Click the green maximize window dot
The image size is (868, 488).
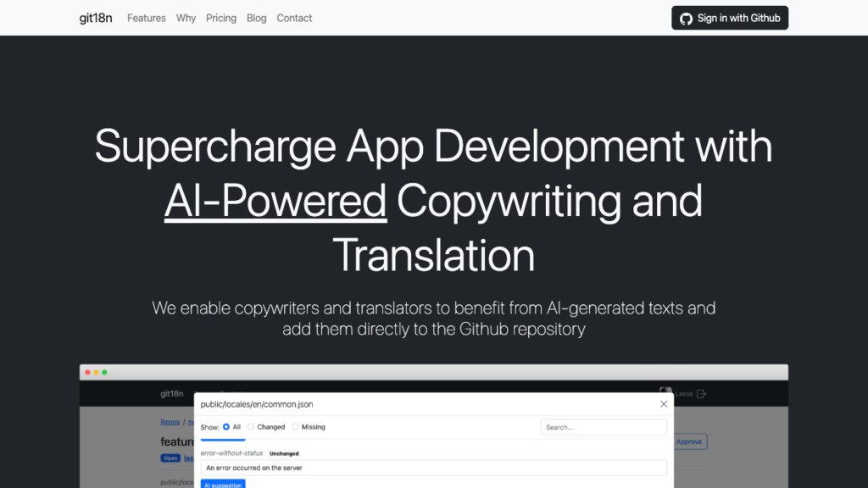tap(104, 373)
